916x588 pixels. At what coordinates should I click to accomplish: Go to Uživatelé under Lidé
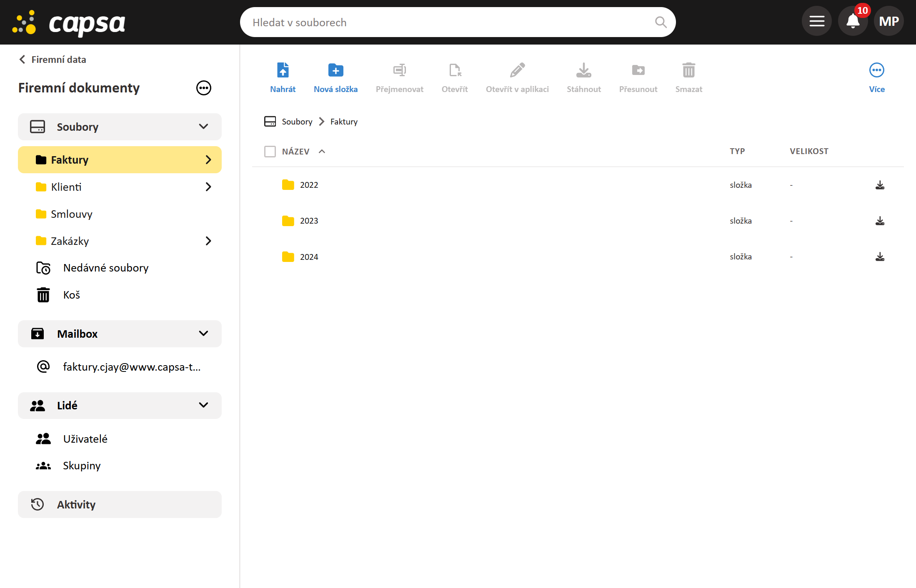(85, 439)
